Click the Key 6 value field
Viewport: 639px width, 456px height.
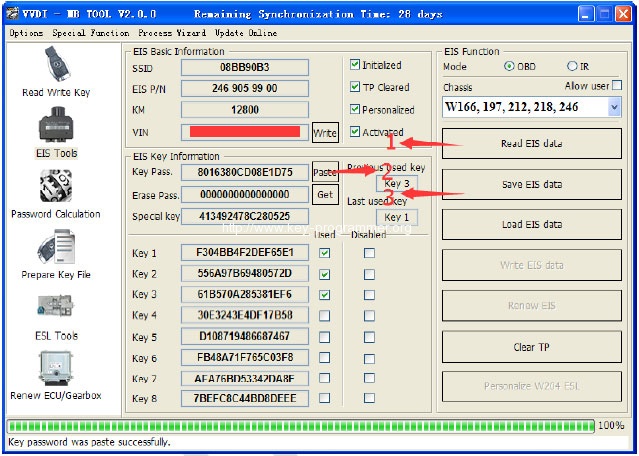[x=245, y=357]
